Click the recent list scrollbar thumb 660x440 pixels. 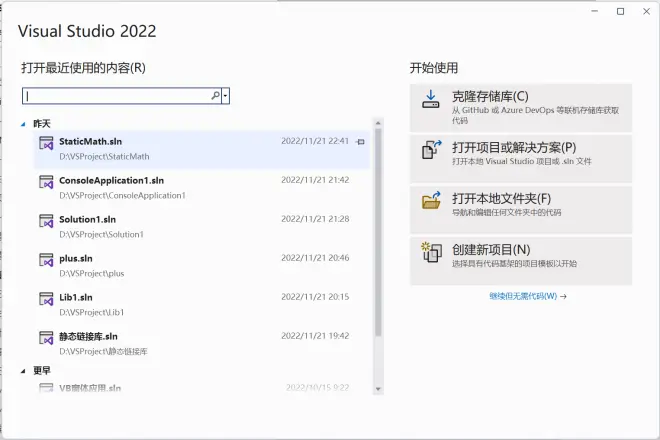[378, 232]
